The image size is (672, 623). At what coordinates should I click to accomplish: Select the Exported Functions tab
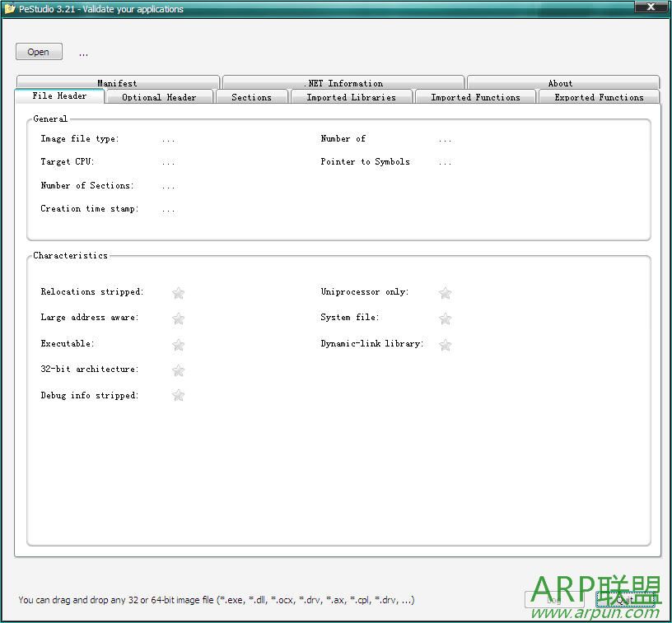click(599, 97)
